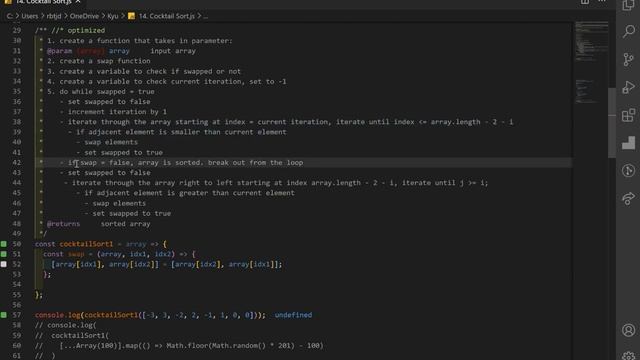Click 'Math.floor' in the commented code
Viewport: 640px width, 360px height.
[x=187, y=345]
